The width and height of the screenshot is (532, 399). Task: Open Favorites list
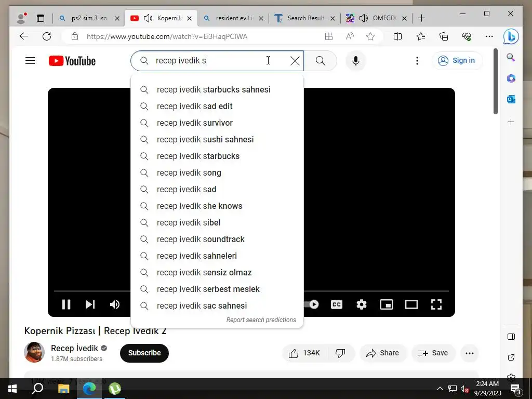coord(421,36)
